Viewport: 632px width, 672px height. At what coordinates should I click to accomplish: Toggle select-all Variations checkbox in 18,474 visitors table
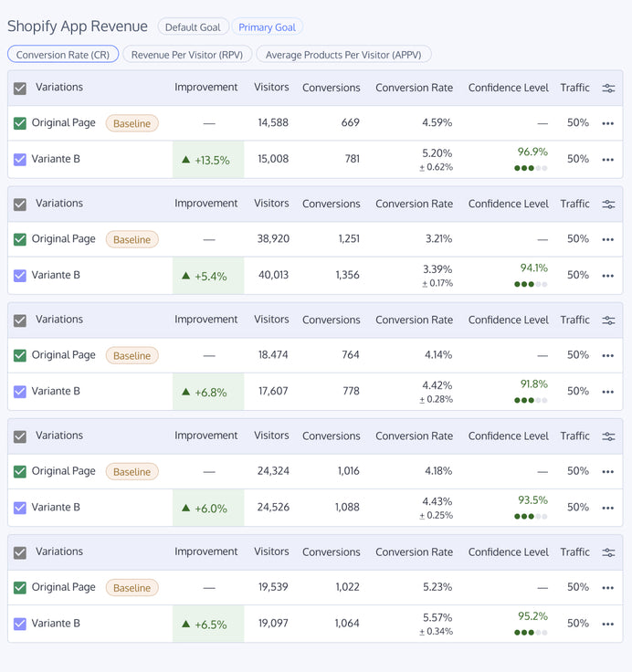tap(20, 320)
